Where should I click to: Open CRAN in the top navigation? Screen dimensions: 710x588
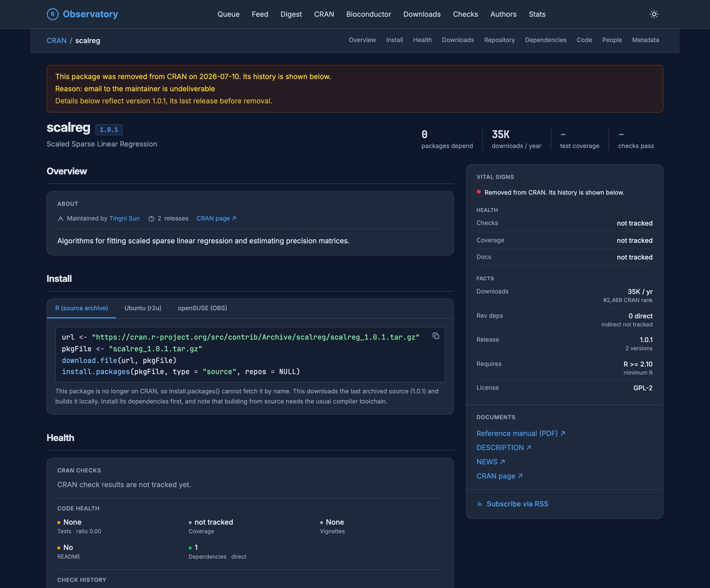click(324, 14)
